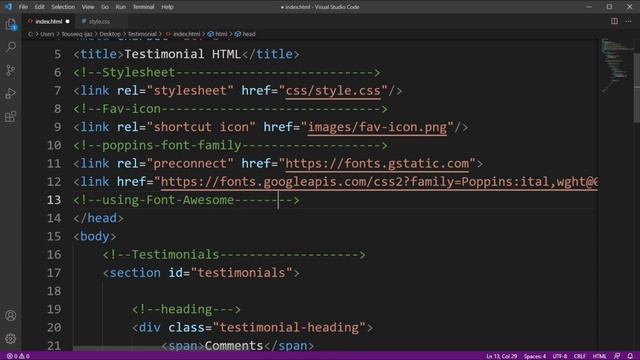Click the vertical editor scrollbar thumb
The width and height of the screenshot is (640, 360).
pyautogui.click(x=636, y=87)
